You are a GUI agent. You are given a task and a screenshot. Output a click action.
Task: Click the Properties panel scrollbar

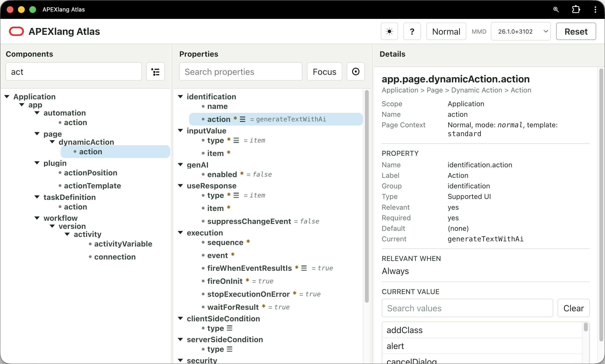(367, 196)
